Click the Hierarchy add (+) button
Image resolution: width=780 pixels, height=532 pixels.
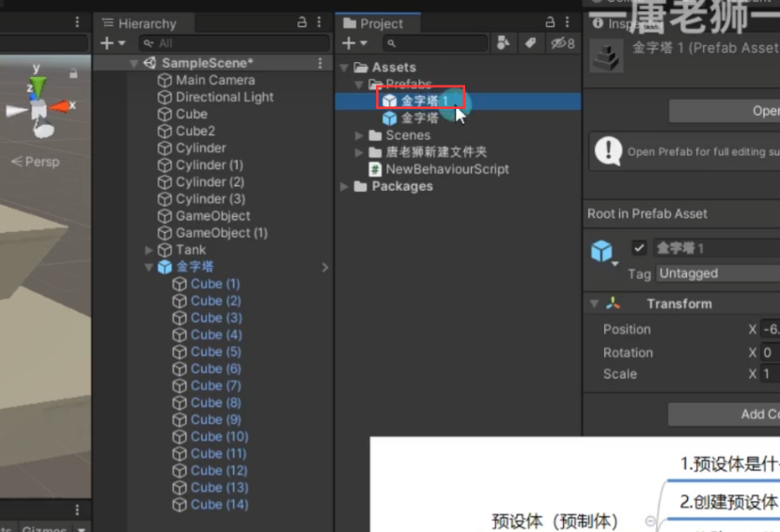coord(107,43)
